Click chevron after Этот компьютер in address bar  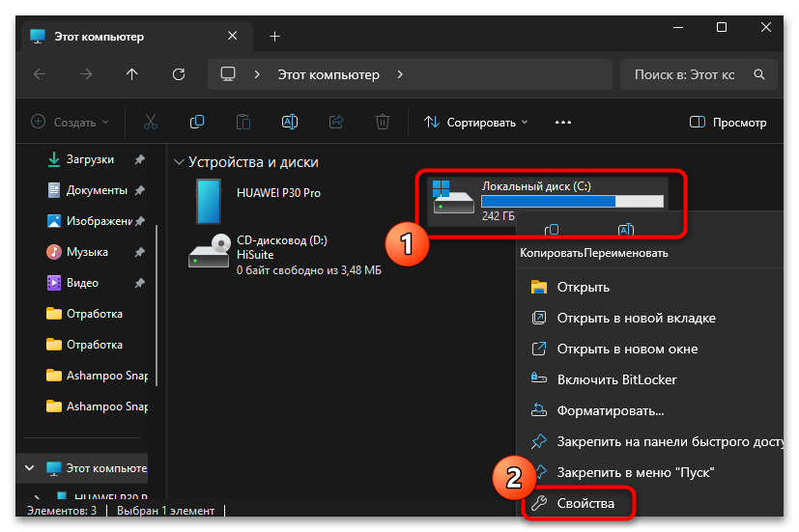(x=400, y=74)
